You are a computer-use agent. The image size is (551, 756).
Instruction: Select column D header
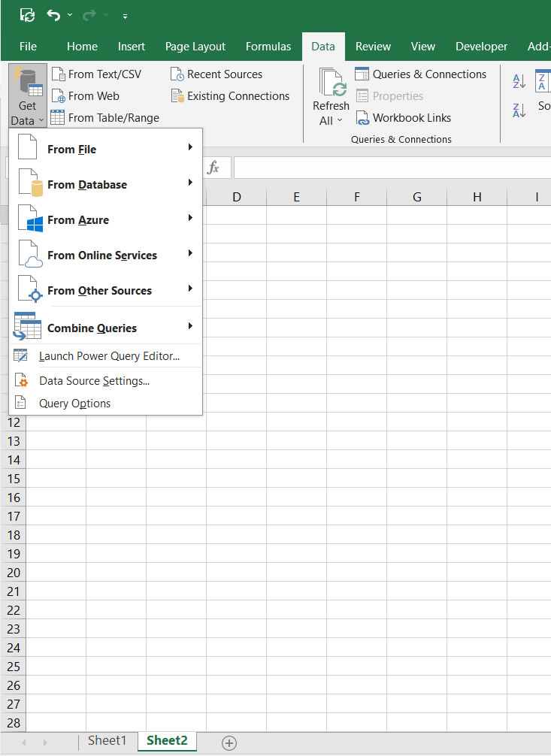click(237, 197)
